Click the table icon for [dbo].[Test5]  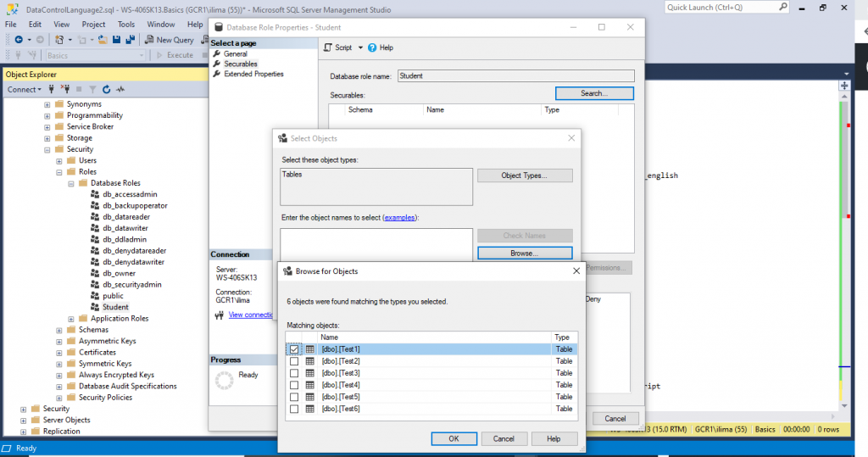tap(310, 397)
